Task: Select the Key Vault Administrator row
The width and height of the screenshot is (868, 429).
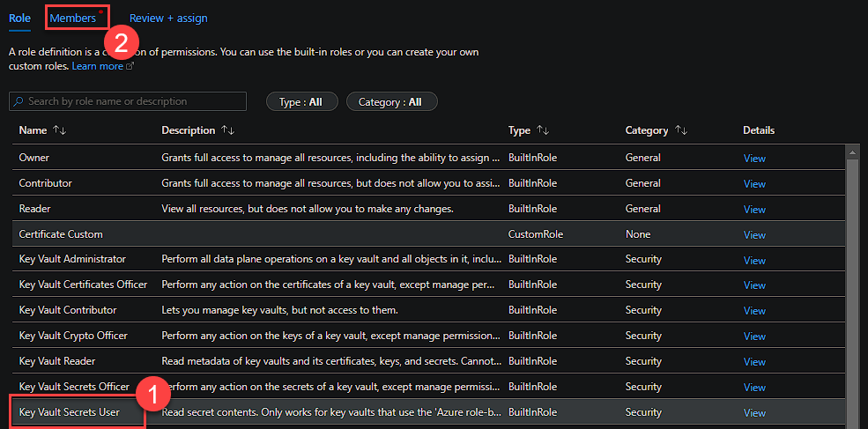Action: (72, 260)
